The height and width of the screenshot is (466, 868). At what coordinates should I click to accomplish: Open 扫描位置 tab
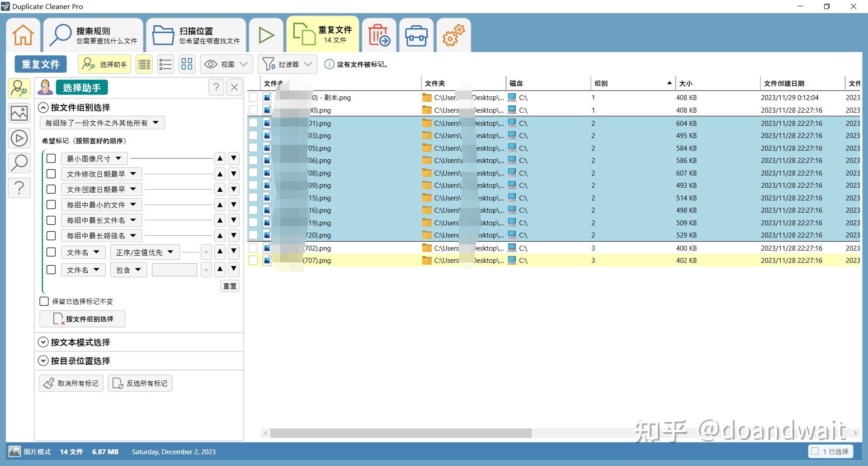pyautogui.click(x=196, y=35)
